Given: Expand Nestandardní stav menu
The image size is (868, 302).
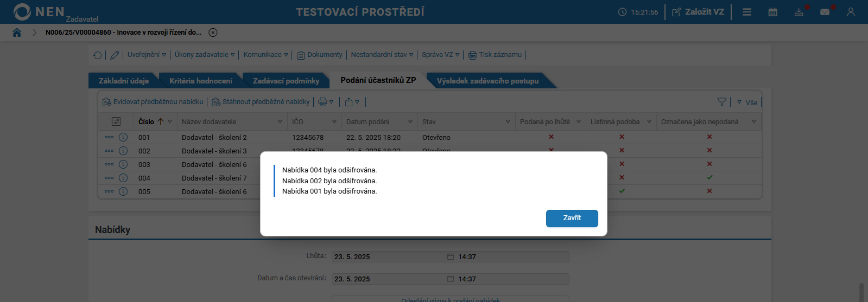Looking at the screenshot, I should coord(382,55).
